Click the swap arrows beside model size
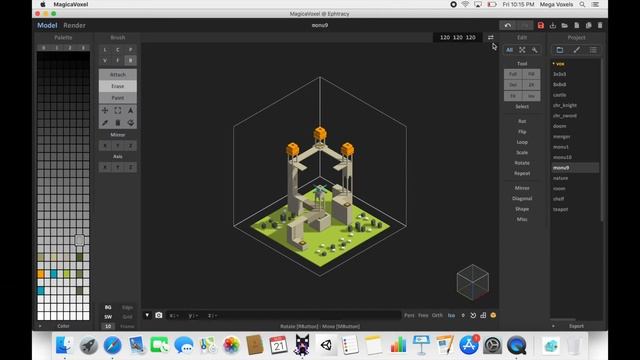Viewport: 640px width, 360px height. coord(491,38)
